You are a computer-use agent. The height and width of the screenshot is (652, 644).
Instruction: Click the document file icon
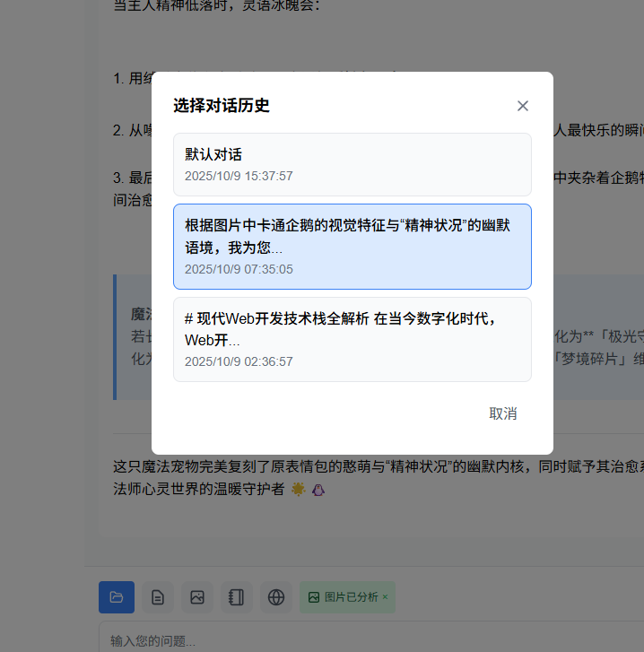click(x=158, y=597)
